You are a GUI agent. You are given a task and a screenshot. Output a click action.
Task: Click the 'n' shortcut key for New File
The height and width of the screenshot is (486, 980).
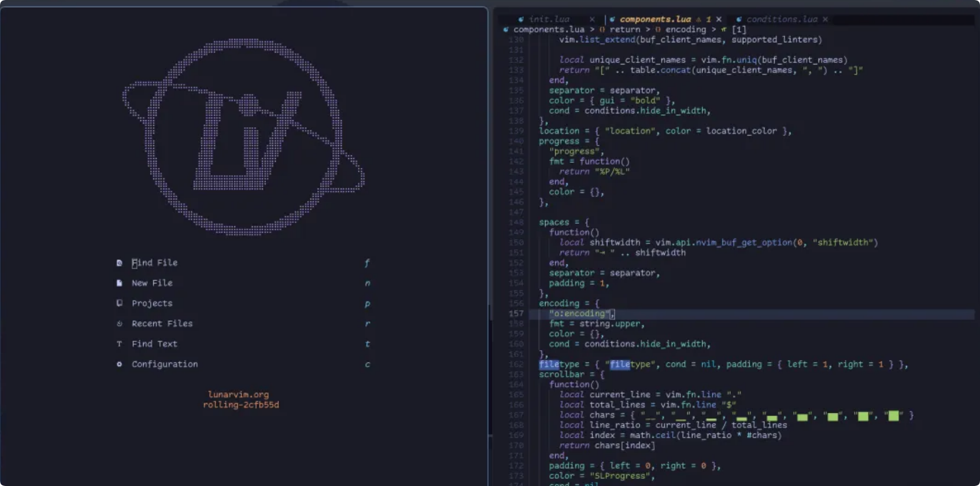[367, 283]
